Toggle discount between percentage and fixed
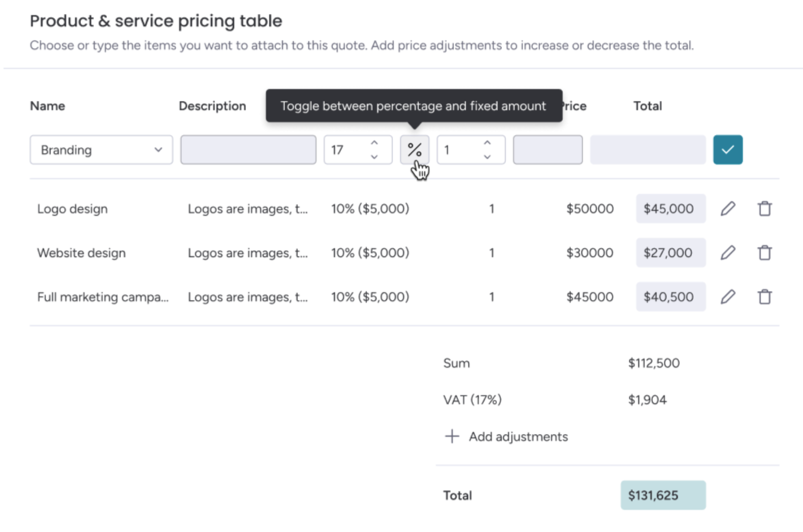Viewport: 803px width, 532px height. (x=414, y=149)
